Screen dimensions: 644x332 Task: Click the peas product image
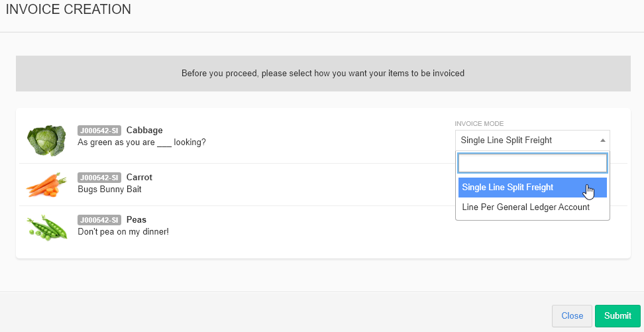(46, 227)
